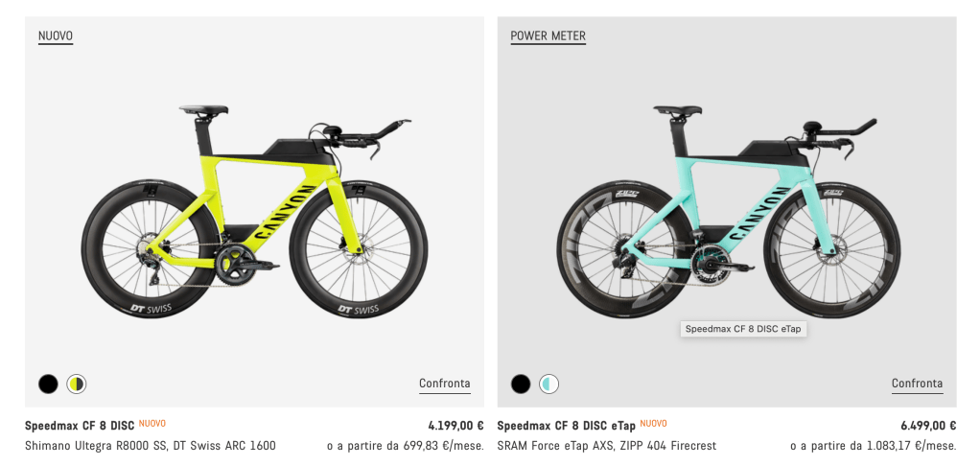Viewport: 980px width, 466px height.
Task: Click the Shimano Ultegra R8000 SS description
Action: coord(151,446)
